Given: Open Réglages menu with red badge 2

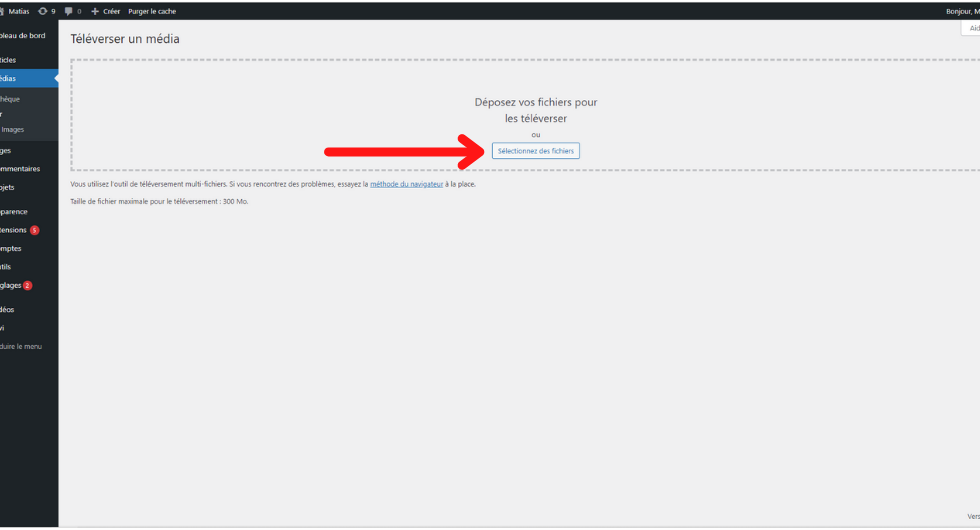Looking at the screenshot, I should click(x=15, y=285).
